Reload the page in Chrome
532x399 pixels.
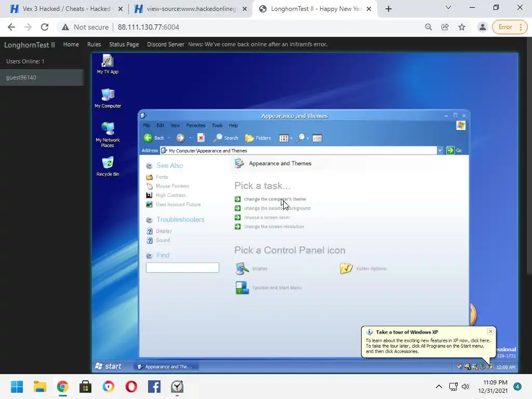[x=45, y=27]
